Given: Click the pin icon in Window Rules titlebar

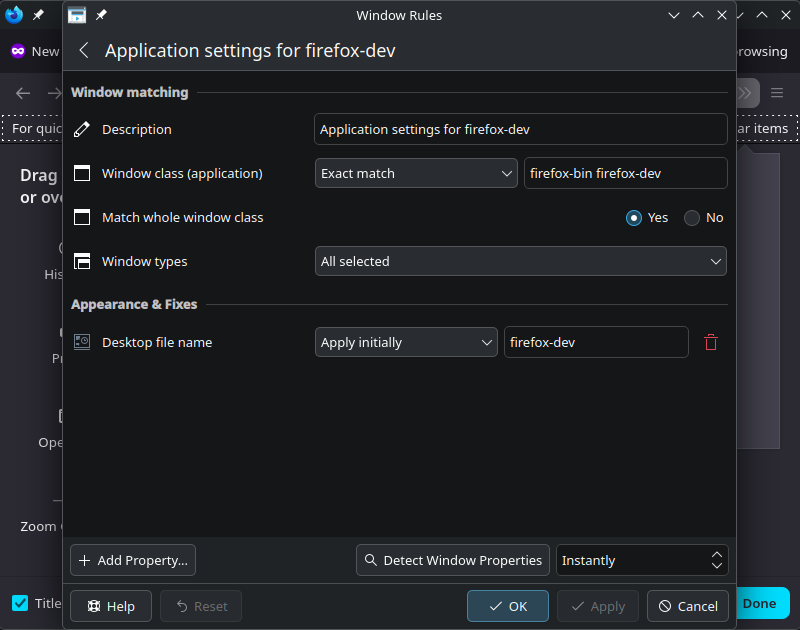Looking at the screenshot, I should (101, 16).
